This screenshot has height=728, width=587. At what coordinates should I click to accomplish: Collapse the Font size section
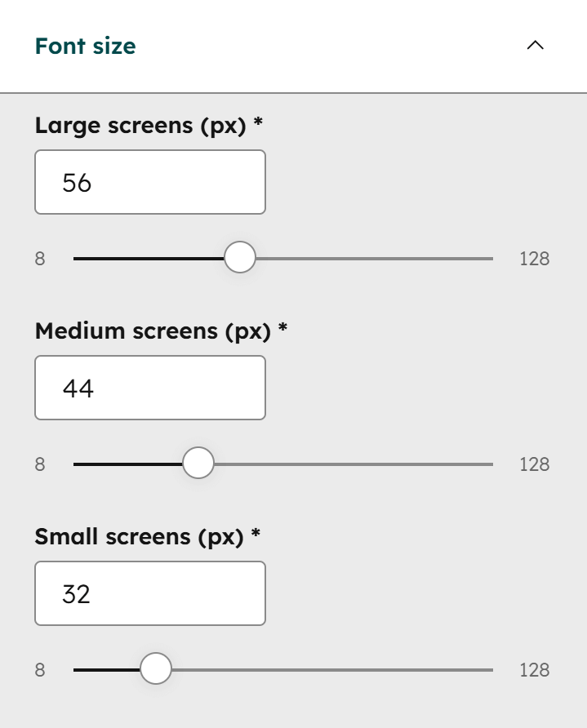536,47
